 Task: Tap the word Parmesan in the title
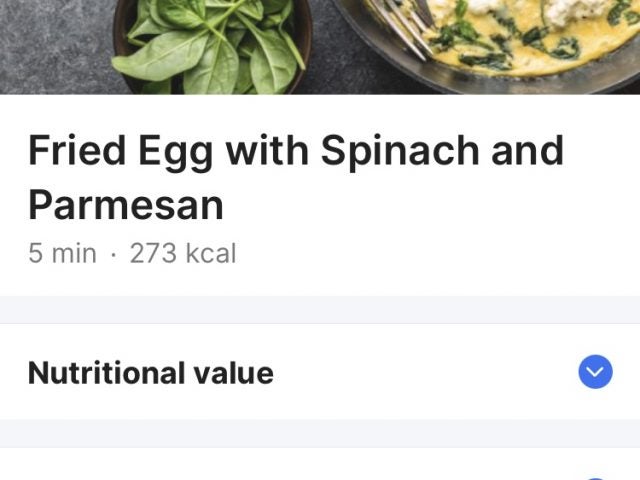tap(125, 205)
